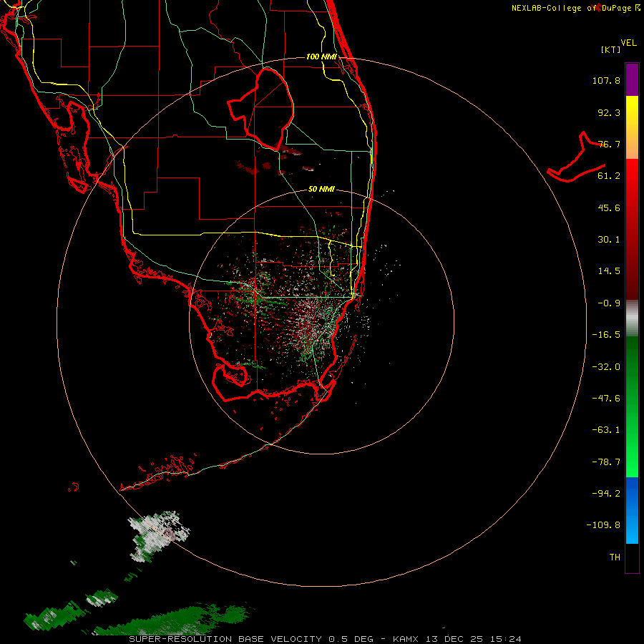Select the 30.1 legend value
The image size is (644, 644).
click(x=609, y=240)
